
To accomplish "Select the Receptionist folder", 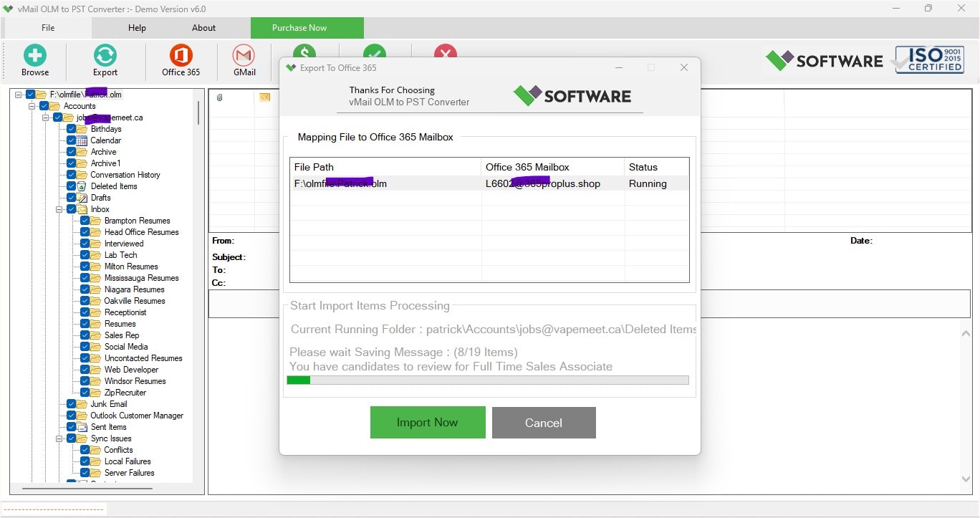I will point(125,312).
